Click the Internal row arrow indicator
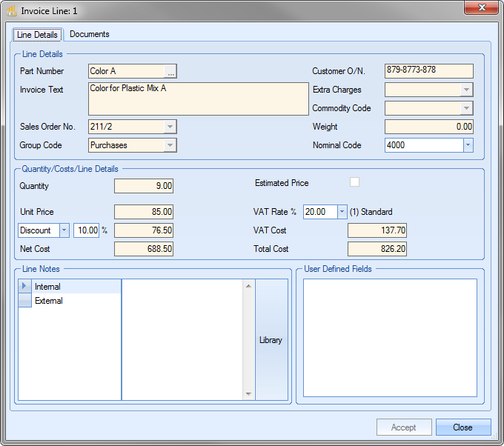This screenshot has height=446, width=504. [24, 287]
